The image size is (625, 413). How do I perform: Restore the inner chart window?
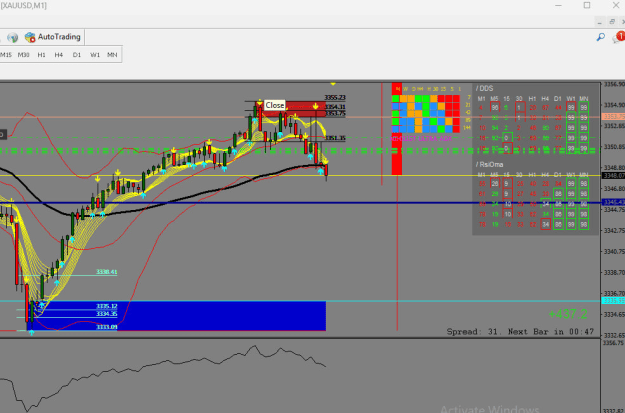[612, 22]
